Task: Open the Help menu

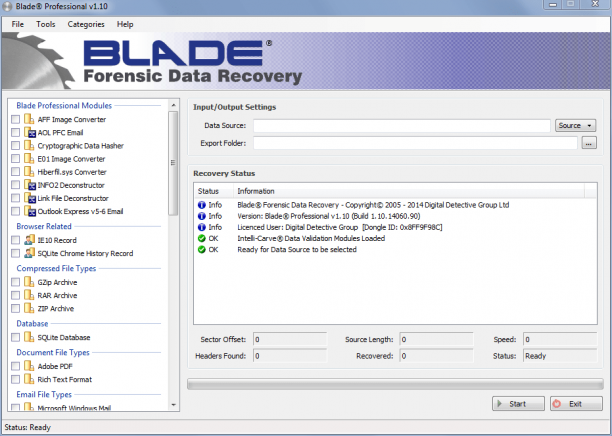Action: pos(125,24)
